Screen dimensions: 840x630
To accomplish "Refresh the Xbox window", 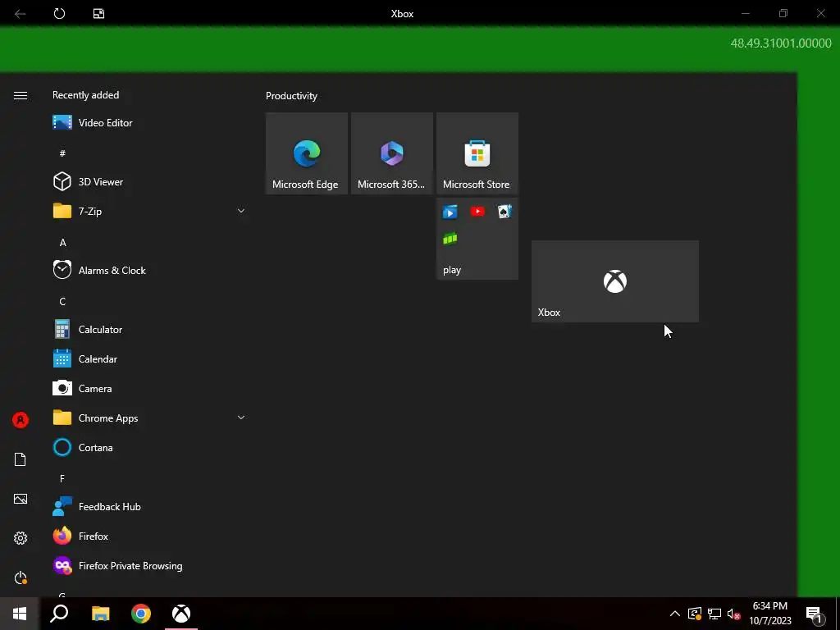I will coord(59,13).
